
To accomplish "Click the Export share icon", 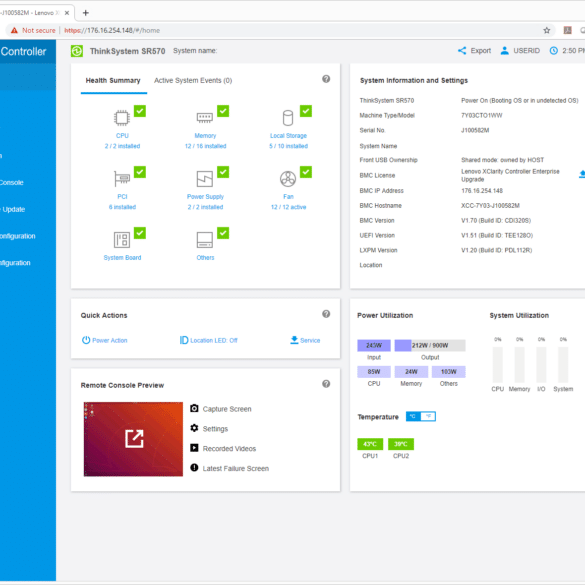I will point(462,51).
